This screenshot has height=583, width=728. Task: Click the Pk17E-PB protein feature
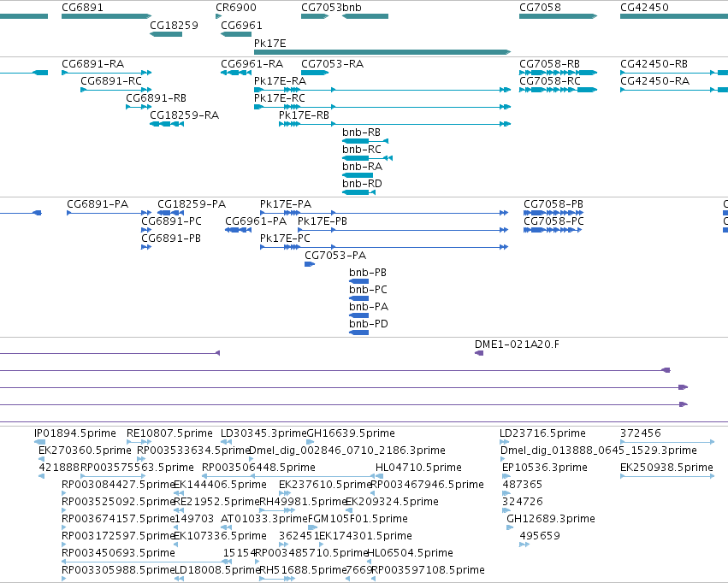point(403,230)
